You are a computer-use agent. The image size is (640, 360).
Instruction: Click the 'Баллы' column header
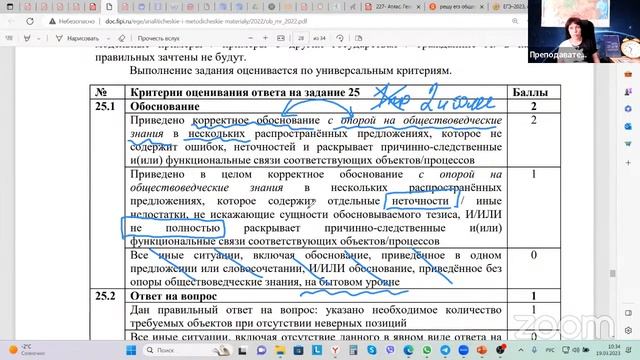point(530,92)
